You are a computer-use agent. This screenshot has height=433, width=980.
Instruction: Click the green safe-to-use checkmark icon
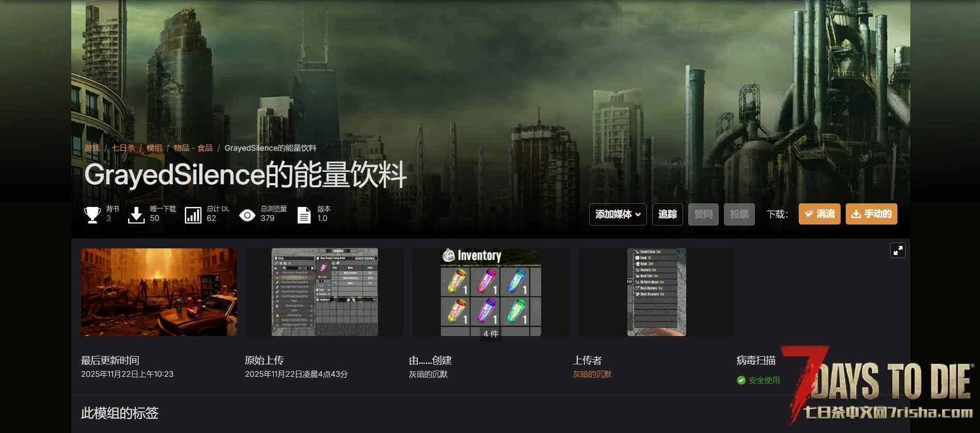[x=741, y=380]
